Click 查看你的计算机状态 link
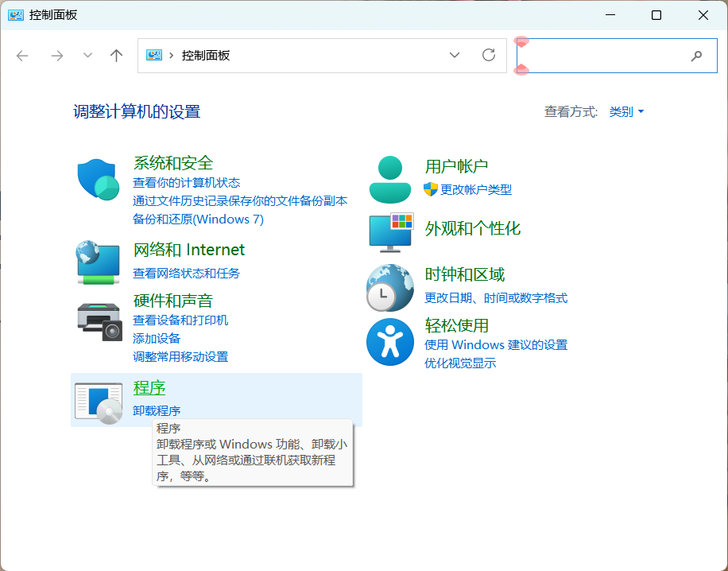The image size is (728, 571). (x=186, y=183)
